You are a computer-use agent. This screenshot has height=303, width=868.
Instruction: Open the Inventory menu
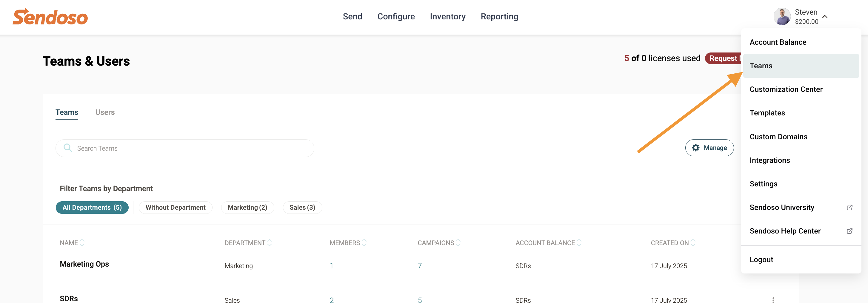pos(448,16)
